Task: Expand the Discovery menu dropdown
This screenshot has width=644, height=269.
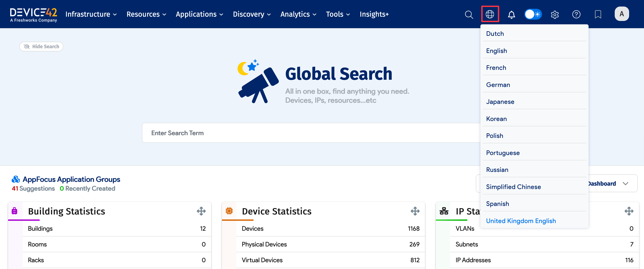Action: coord(251,14)
